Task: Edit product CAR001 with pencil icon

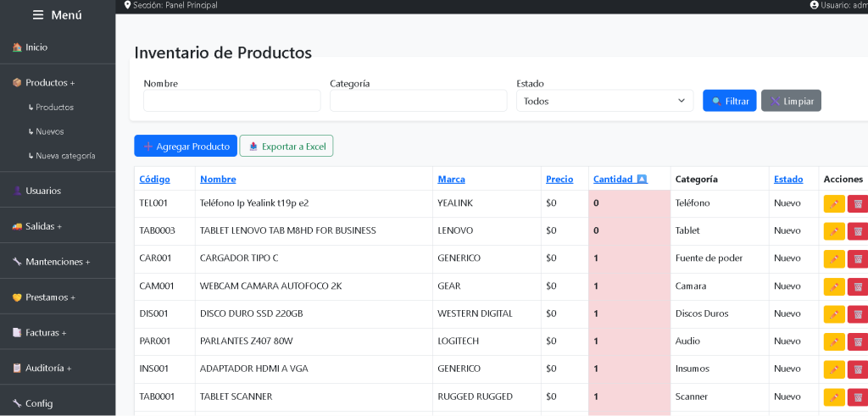Action: click(834, 259)
